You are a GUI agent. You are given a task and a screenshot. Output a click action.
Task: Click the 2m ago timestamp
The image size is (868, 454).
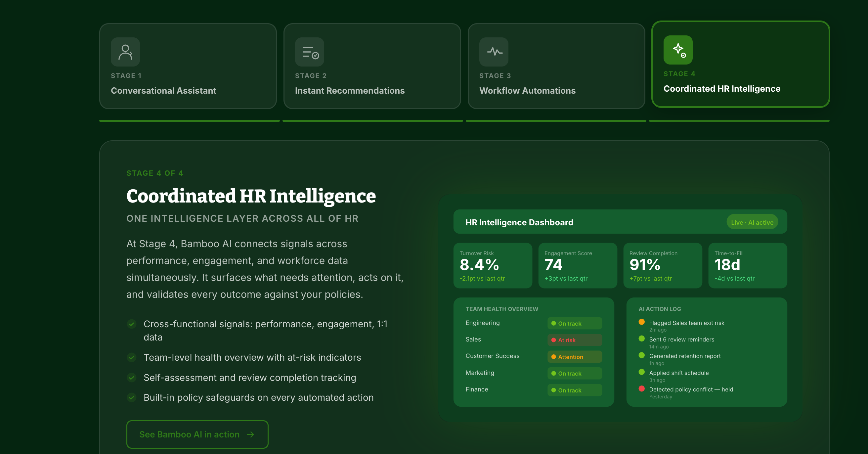(x=657, y=330)
